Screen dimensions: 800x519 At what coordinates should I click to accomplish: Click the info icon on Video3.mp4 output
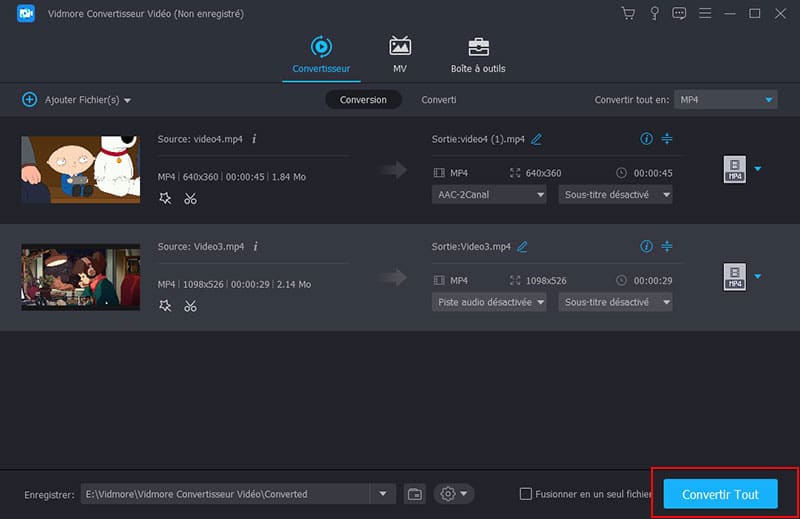coord(646,246)
